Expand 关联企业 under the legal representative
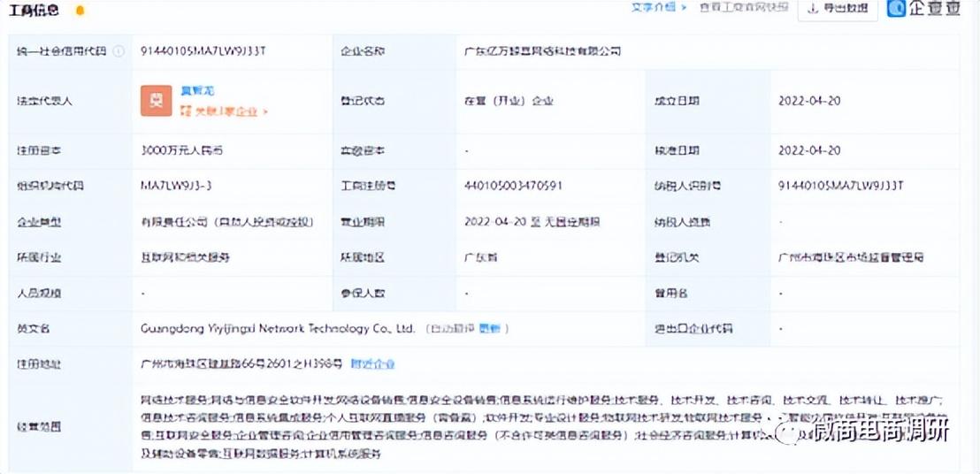This screenshot has width=980, height=474. pos(224,111)
